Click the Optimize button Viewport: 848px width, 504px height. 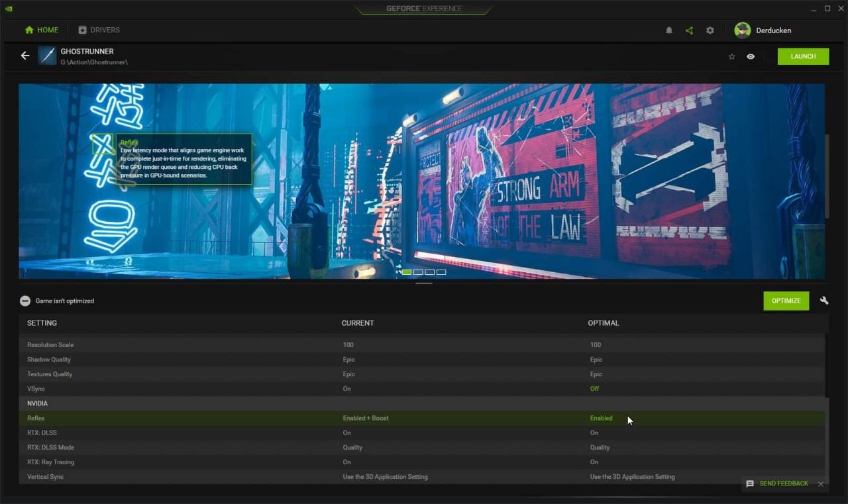point(786,301)
